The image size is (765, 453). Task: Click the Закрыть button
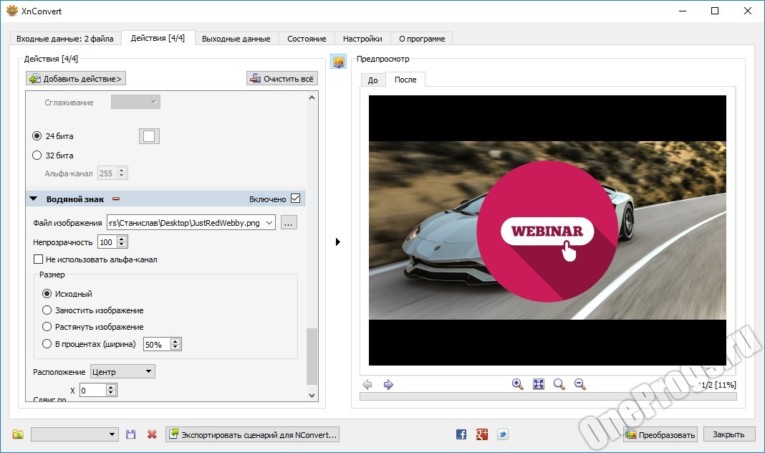click(x=728, y=434)
